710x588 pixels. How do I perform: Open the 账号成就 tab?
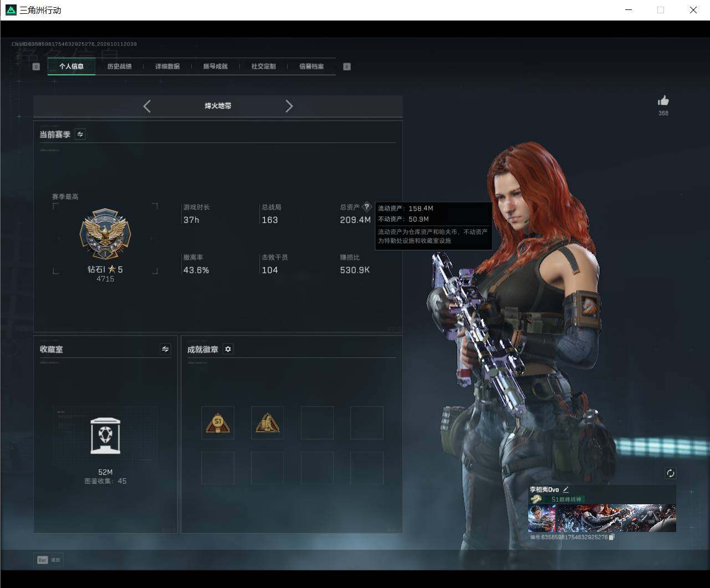215,67
